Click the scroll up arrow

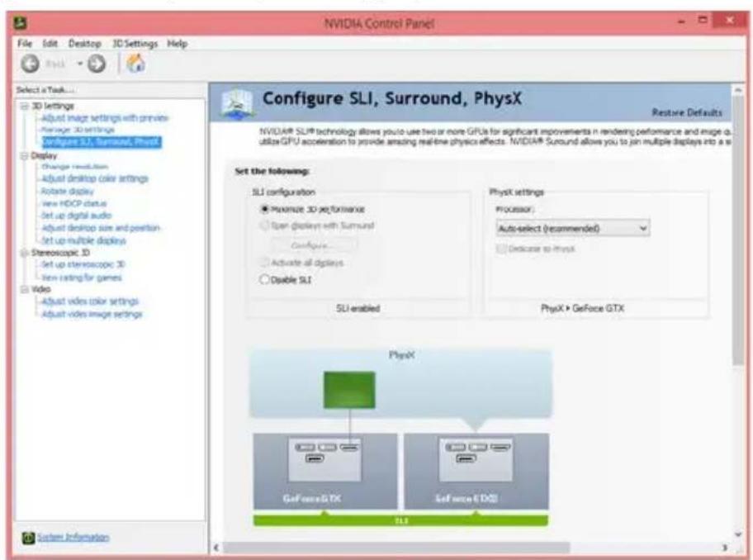tap(738, 90)
